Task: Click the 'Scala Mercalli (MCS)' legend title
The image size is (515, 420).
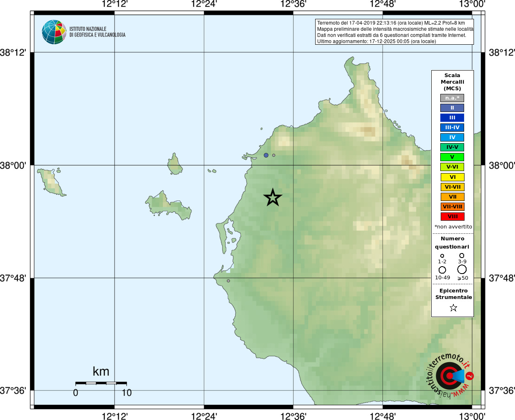Action: pos(452,82)
